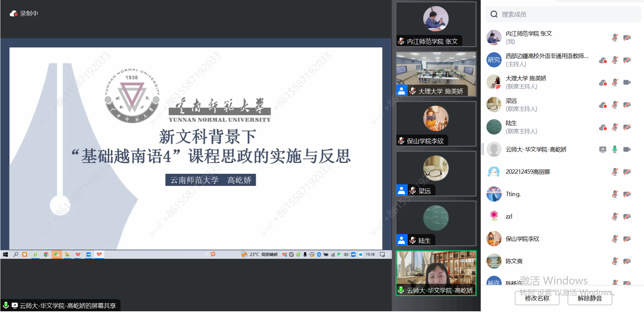Viewport: 644px width, 313px height.
Task: Click muted mic icon on 保山学院李欣 video tile
Action: 401,141
